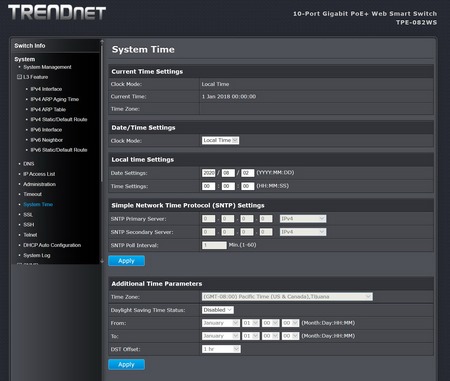This screenshot has width=450, height=381.
Task: Open the DST Offset dropdown
Action: (x=221, y=349)
